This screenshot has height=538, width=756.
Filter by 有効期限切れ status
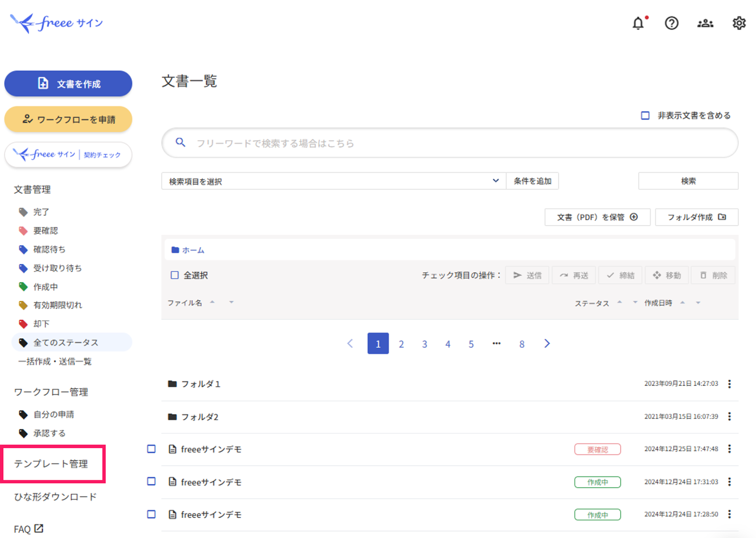tap(57, 305)
